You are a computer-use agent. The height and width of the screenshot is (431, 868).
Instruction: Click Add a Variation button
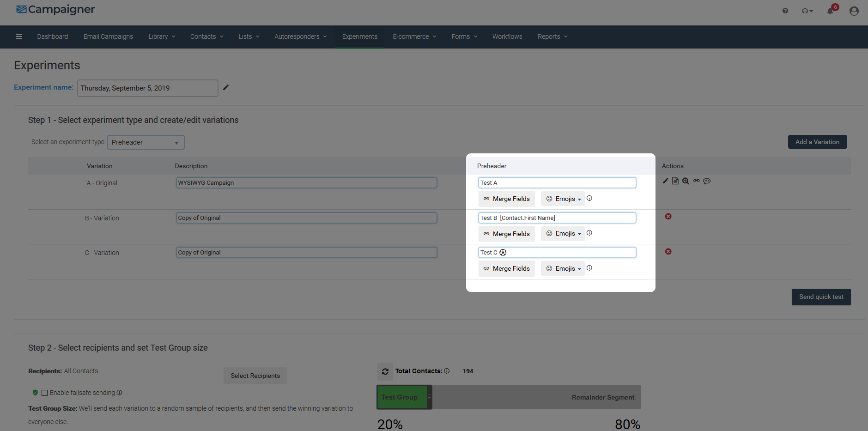point(817,142)
